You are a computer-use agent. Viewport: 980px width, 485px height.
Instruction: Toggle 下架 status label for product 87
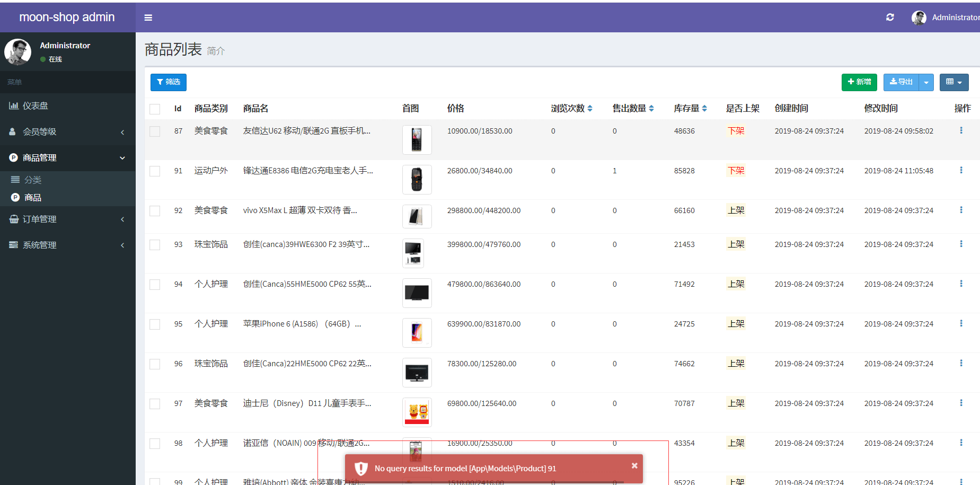tap(736, 131)
